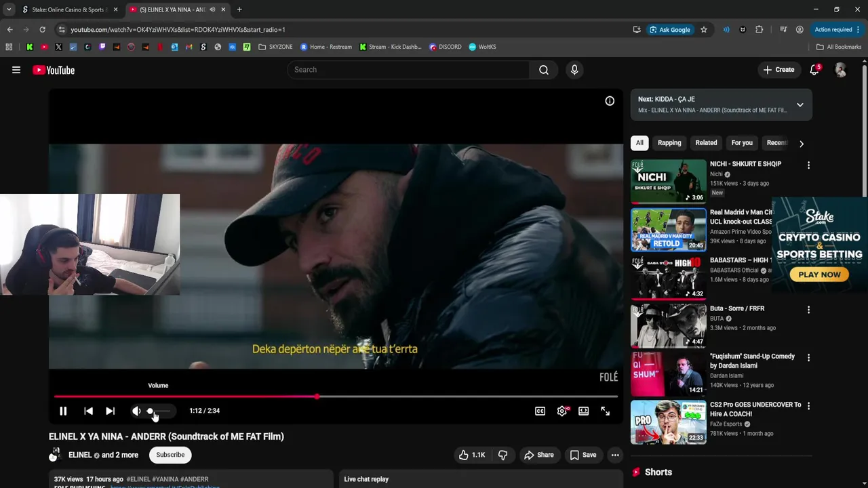Open the info card icon on the video
The height and width of the screenshot is (488, 868).
click(x=610, y=101)
